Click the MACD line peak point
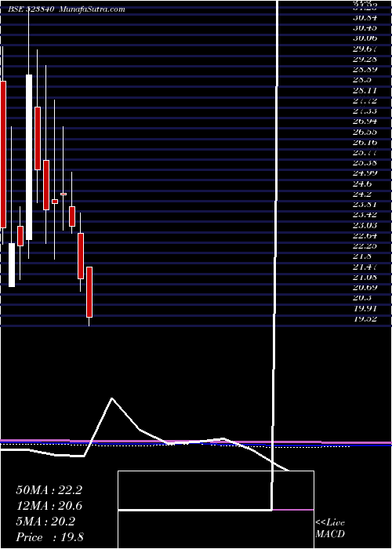The image size is (392, 549). [x=112, y=398]
